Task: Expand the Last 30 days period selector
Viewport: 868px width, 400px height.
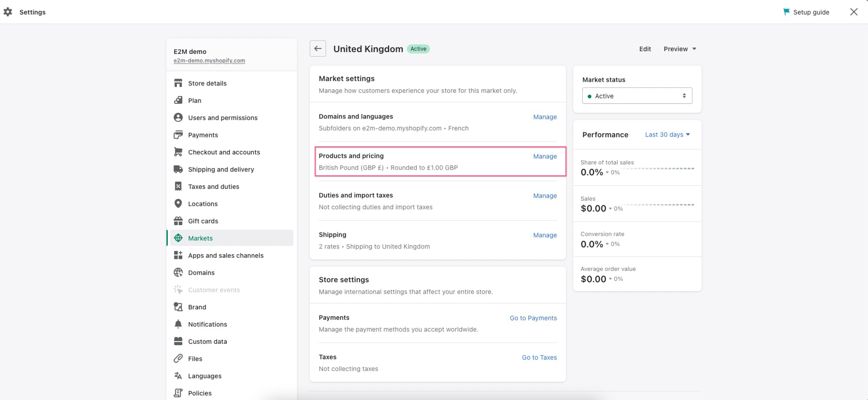Action: click(667, 135)
